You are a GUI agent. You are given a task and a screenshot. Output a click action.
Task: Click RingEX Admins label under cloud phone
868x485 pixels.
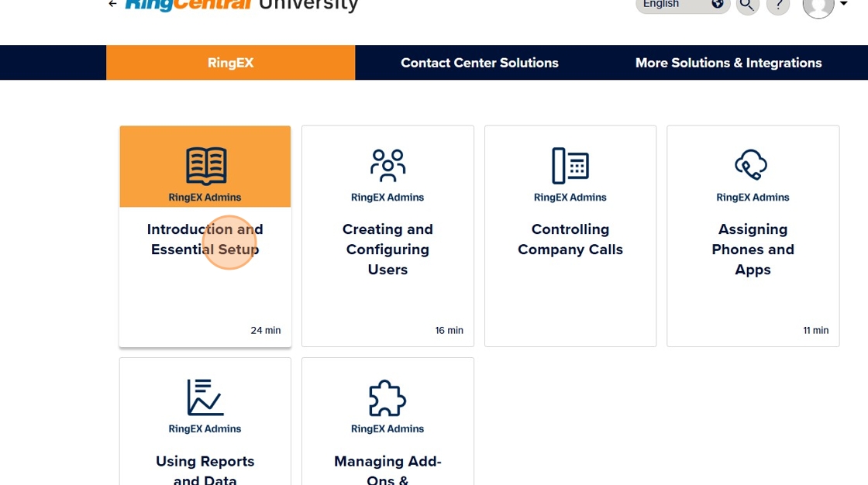[x=753, y=197]
